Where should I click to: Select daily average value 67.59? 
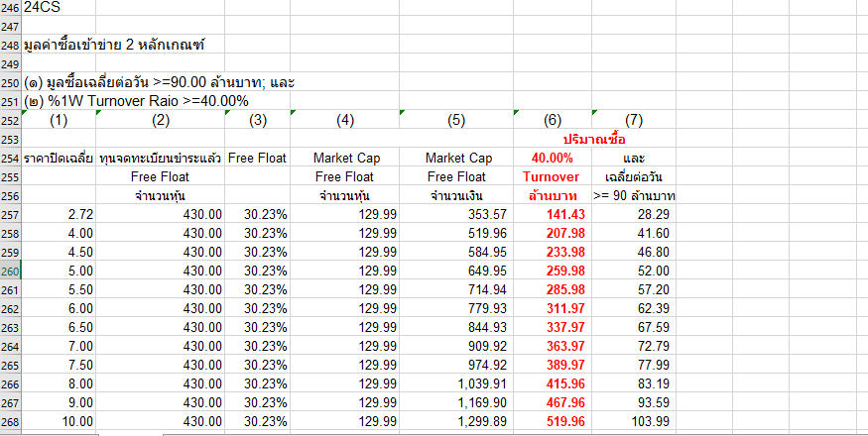click(x=633, y=328)
